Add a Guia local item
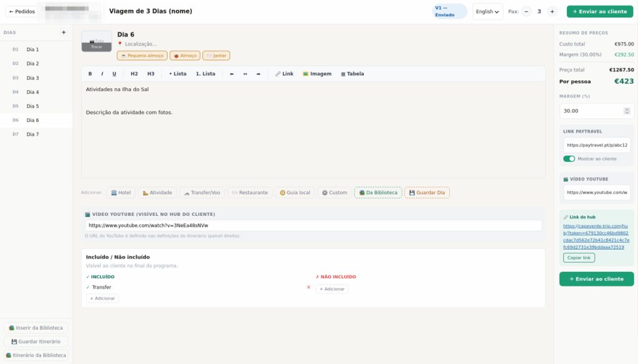The width and height of the screenshot is (638, 364). click(295, 192)
